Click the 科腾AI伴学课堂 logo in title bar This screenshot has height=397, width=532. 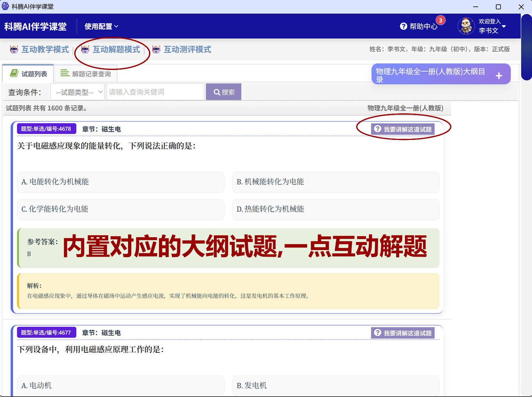(5, 6)
